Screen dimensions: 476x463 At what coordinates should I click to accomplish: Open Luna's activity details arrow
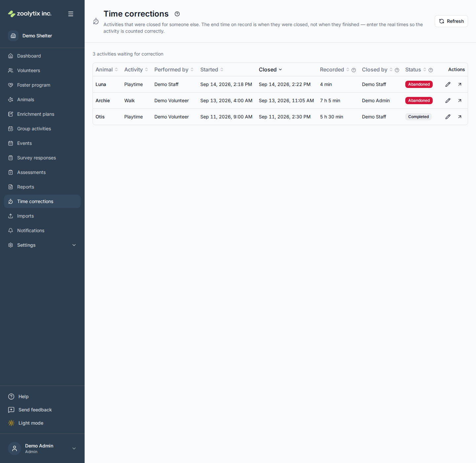click(460, 84)
